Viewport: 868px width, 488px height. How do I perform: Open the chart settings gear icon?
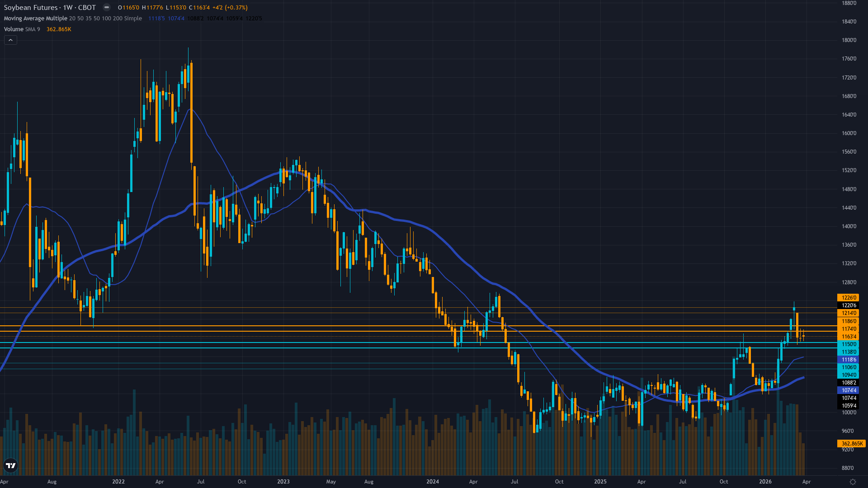click(853, 482)
